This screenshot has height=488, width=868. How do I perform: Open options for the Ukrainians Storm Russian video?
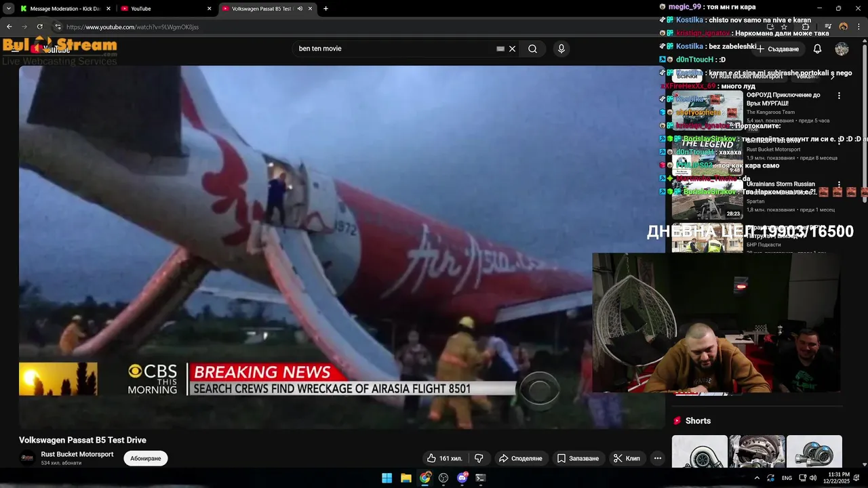839,184
